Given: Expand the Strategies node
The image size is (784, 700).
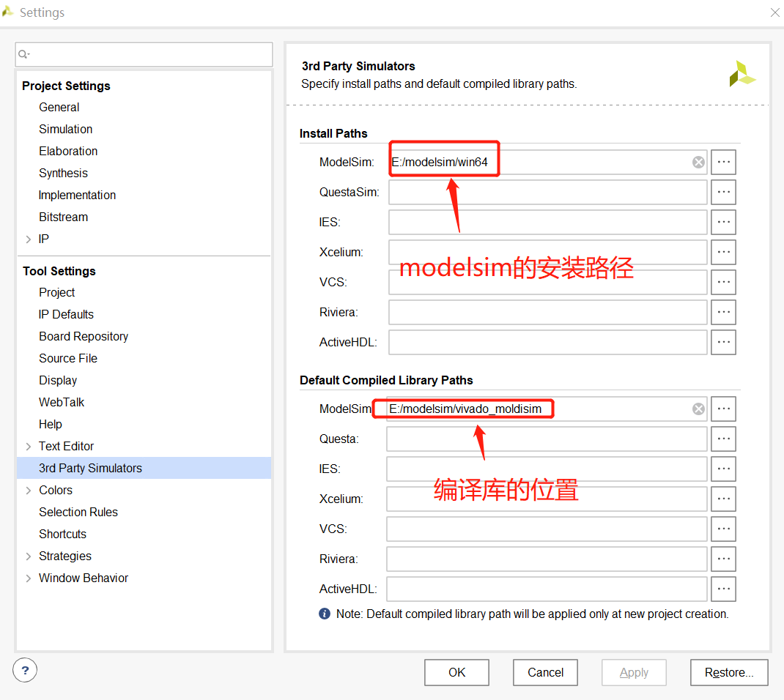Looking at the screenshot, I should tap(29, 556).
